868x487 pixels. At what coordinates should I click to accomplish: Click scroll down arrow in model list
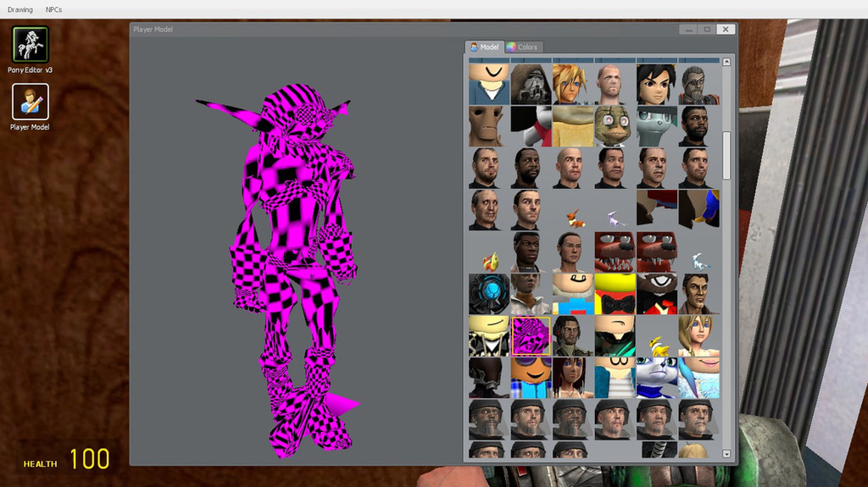tap(726, 454)
